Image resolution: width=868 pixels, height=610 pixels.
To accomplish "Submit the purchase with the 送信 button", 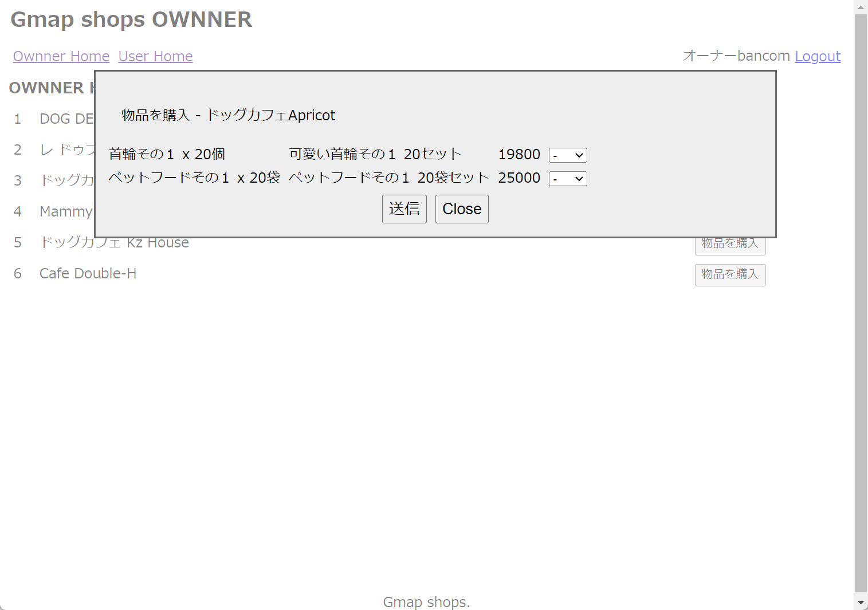I will (x=404, y=209).
